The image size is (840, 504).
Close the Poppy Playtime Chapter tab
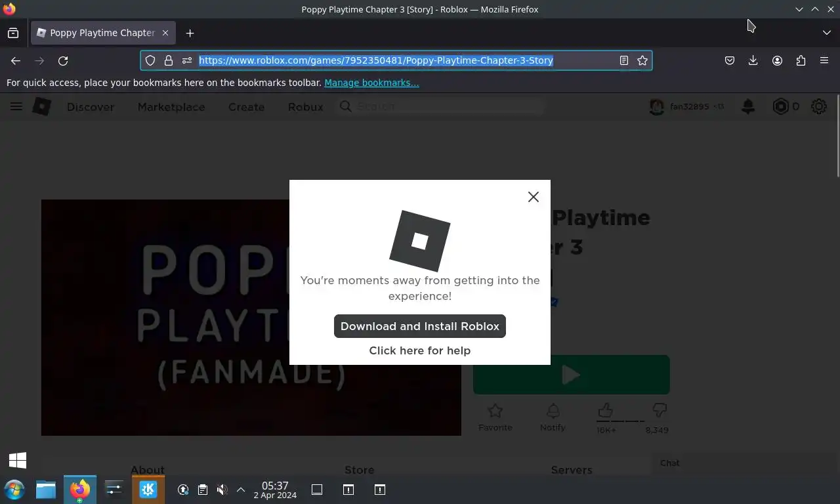[x=165, y=33]
